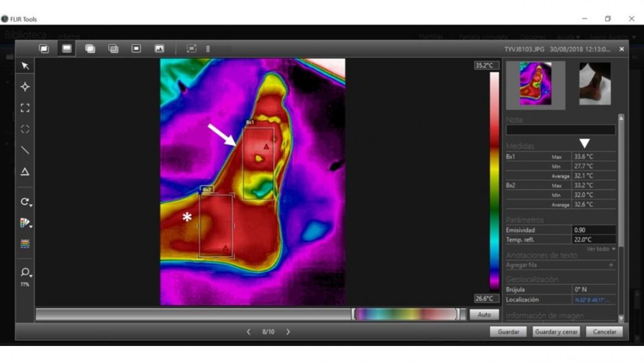Open the rotate image dropdown
Viewport: 644px width, 362px height.
click(26, 202)
